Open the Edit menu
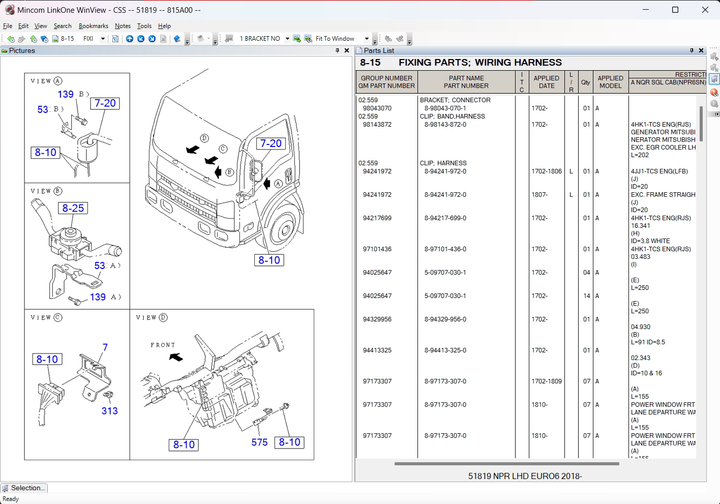The image size is (720, 504). (23, 26)
